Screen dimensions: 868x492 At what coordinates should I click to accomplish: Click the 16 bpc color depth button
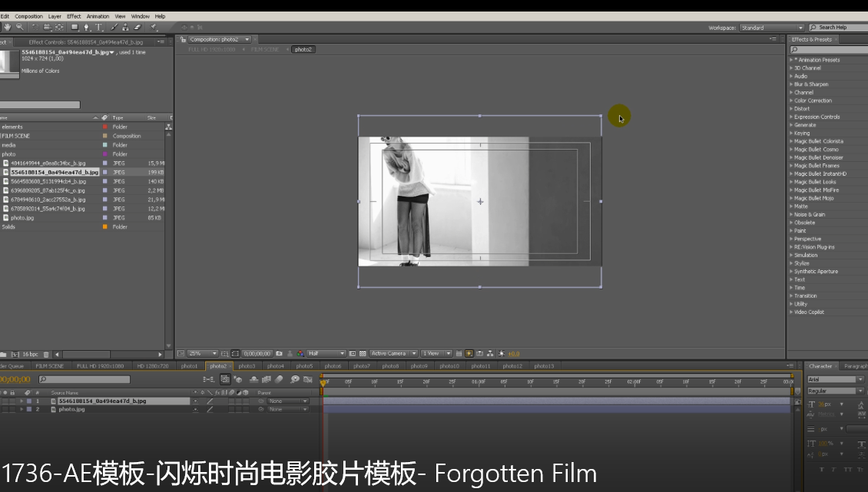pyautogui.click(x=31, y=354)
